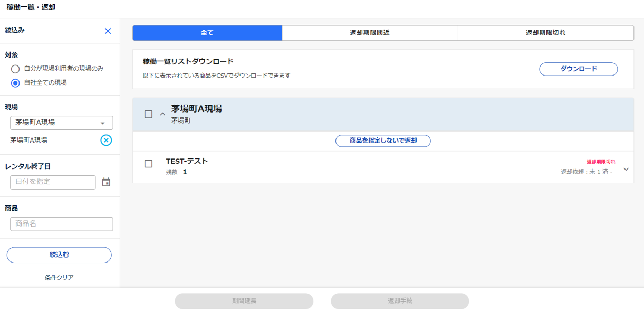Click the 返却手続 button at bottom
The height and width of the screenshot is (309, 644).
pyautogui.click(x=400, y=301)
